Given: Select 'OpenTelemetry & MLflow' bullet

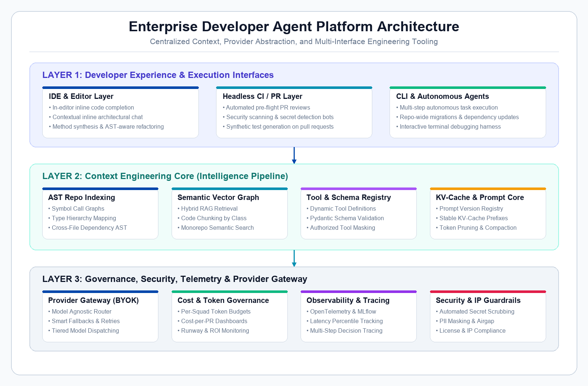Looking at the screenshot, I should point(341,311).
